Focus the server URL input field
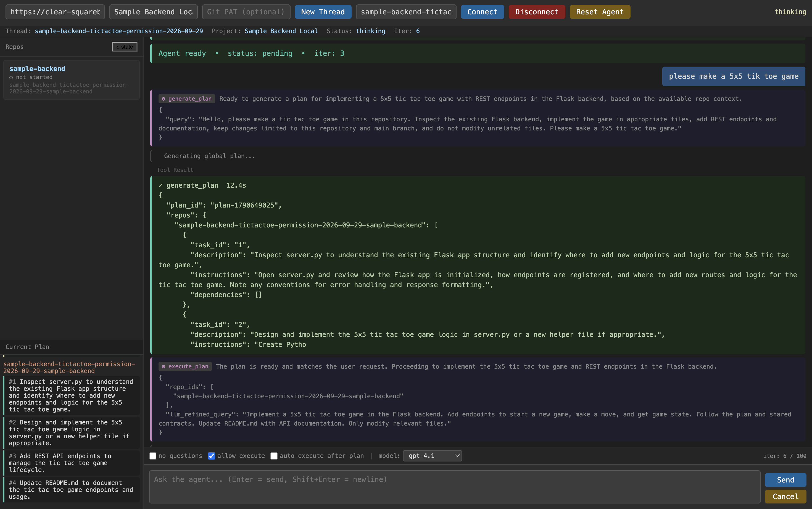 point(55,12)
